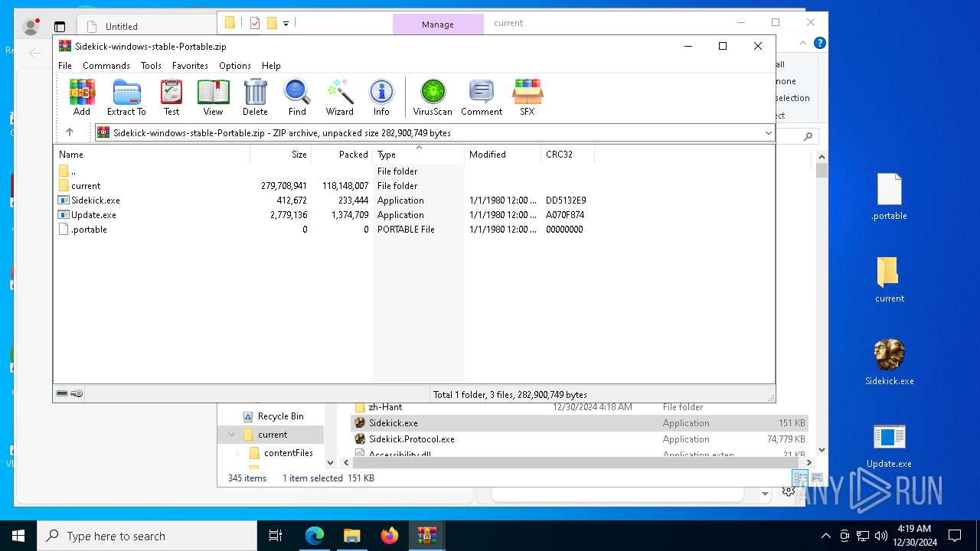Add an archive Comment
This screenshot has width=980, height=551.
(x=482, y=97)
